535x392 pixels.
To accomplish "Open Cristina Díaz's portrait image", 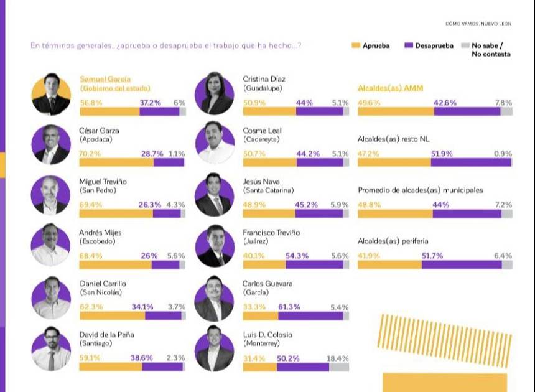I will 215,95.
